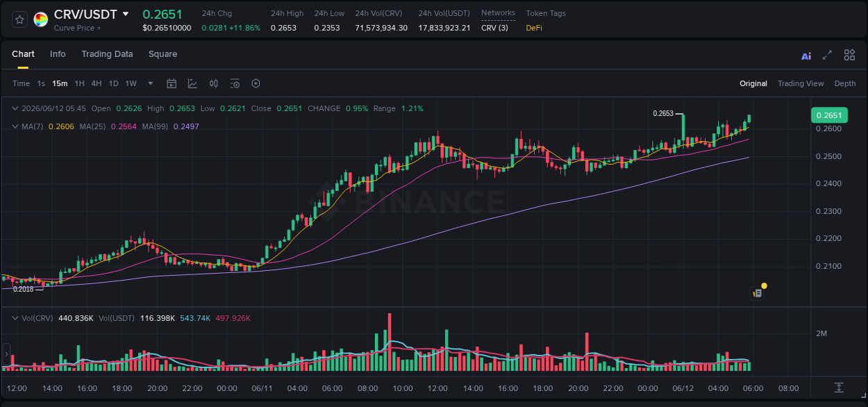868x407 pixels.
Task: Click the 0.2018 low price marker
Action: 23,289
